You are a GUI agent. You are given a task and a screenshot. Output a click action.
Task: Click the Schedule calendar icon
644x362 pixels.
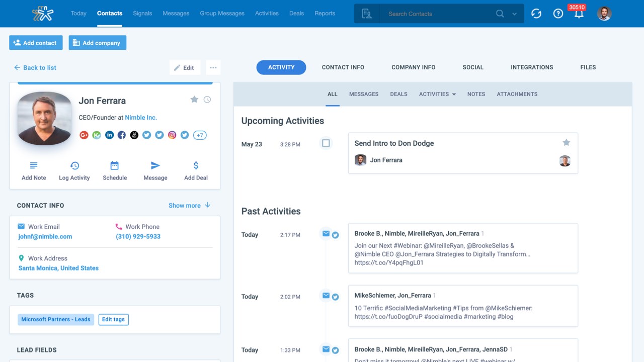(115, 165)
